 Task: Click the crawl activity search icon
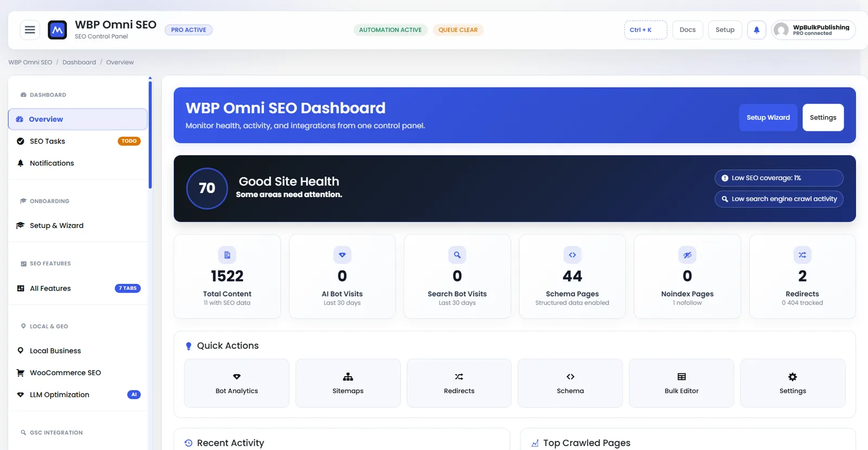coord(725,199)
